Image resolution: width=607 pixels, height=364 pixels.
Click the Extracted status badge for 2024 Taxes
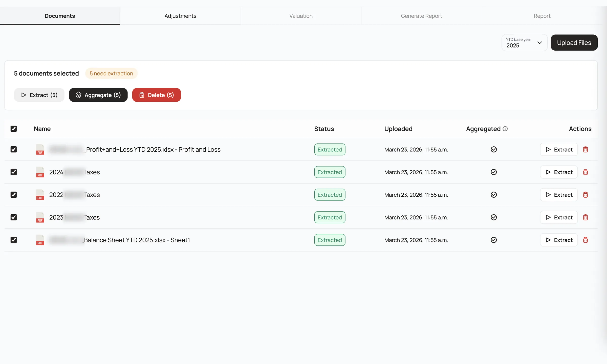tap(330, 172)
